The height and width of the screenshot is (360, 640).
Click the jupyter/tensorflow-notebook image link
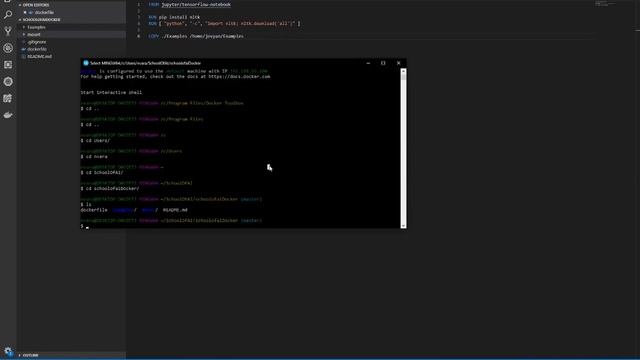(196, 4)
